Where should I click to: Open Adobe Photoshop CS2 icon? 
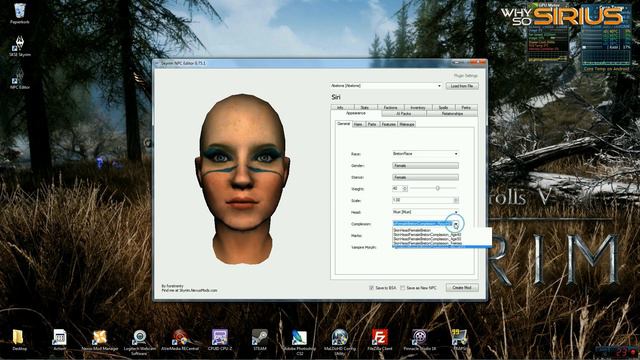coord(300,342)
